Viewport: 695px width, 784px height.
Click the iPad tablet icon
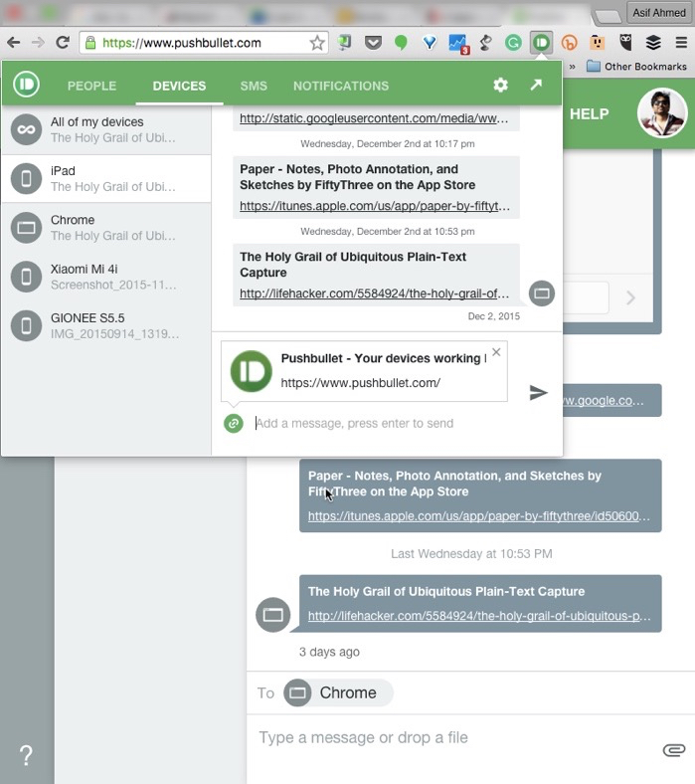(x=26, y=178)
